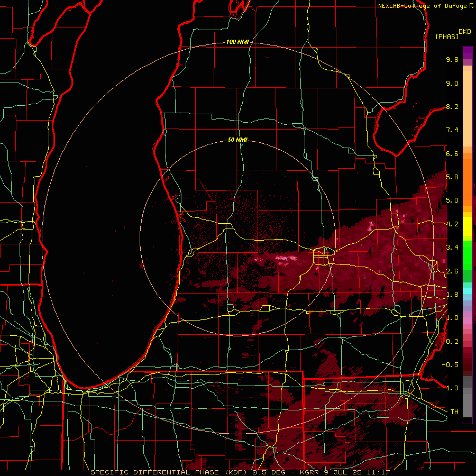This screenshot has width=476, height=476.
Task: Select the DKD legend label
Action: 465,32
